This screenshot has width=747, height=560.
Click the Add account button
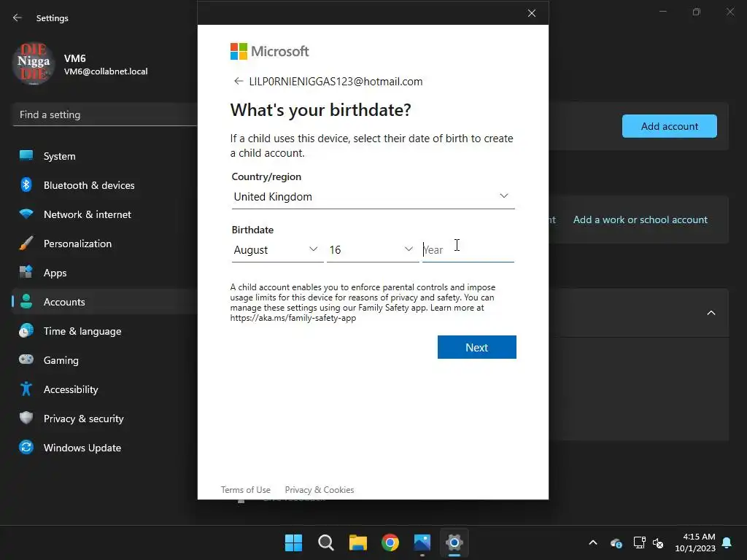tap(670, 126)
